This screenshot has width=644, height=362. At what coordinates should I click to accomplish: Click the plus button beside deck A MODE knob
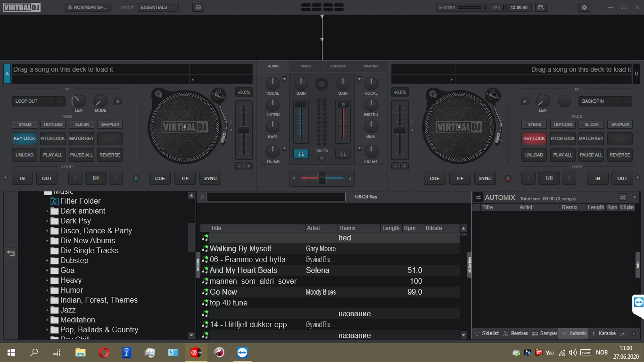pyautogui.click(x=117, y=101)
